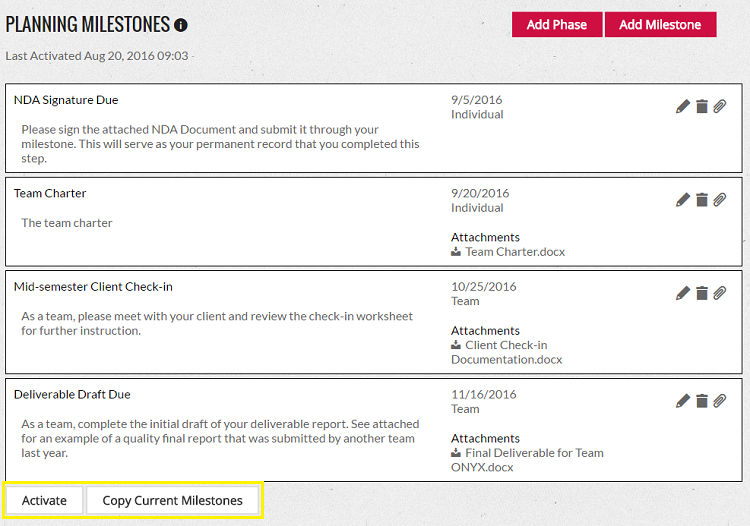Activate the planning milestones

[44, 500]
